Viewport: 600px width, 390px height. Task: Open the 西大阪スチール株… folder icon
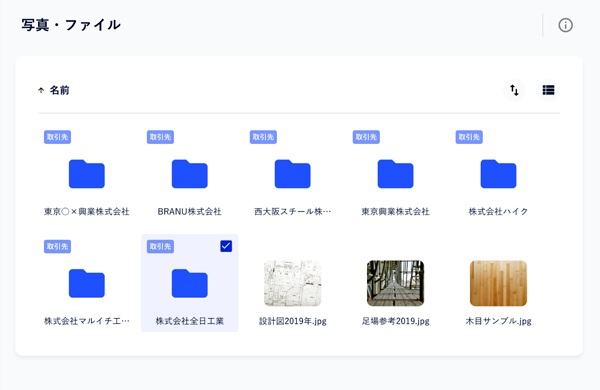click(293, 174)
